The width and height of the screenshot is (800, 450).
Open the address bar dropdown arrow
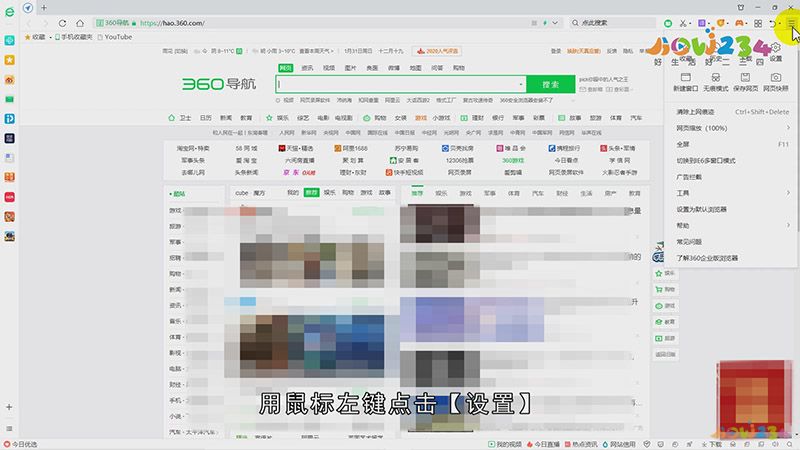[555, 23]
